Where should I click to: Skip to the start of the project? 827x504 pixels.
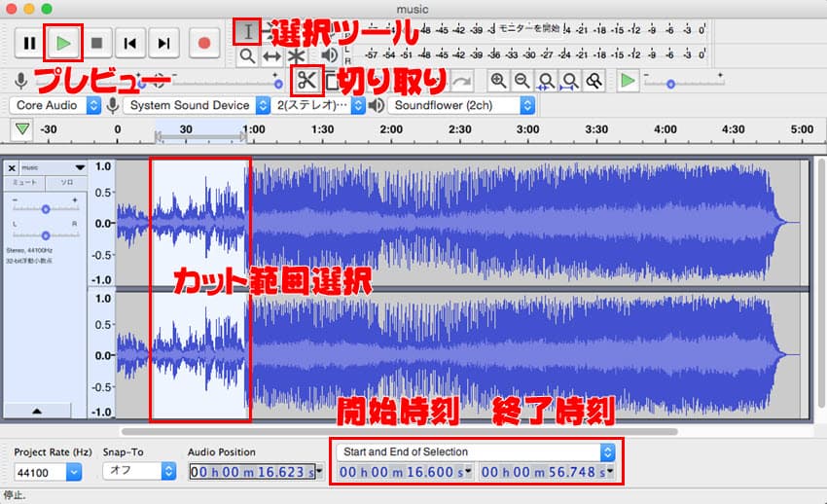[130, 43]
